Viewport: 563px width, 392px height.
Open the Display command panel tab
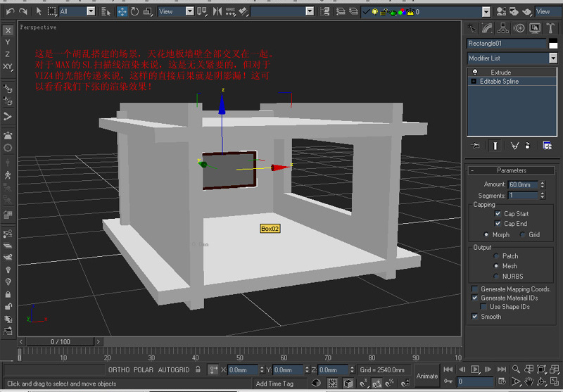(x=534, y=28)
